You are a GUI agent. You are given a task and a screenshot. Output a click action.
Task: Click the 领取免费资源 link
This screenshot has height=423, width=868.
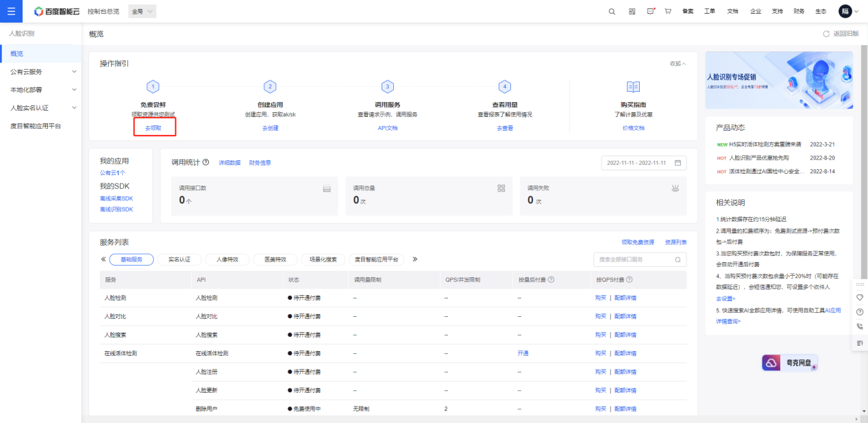638,242
